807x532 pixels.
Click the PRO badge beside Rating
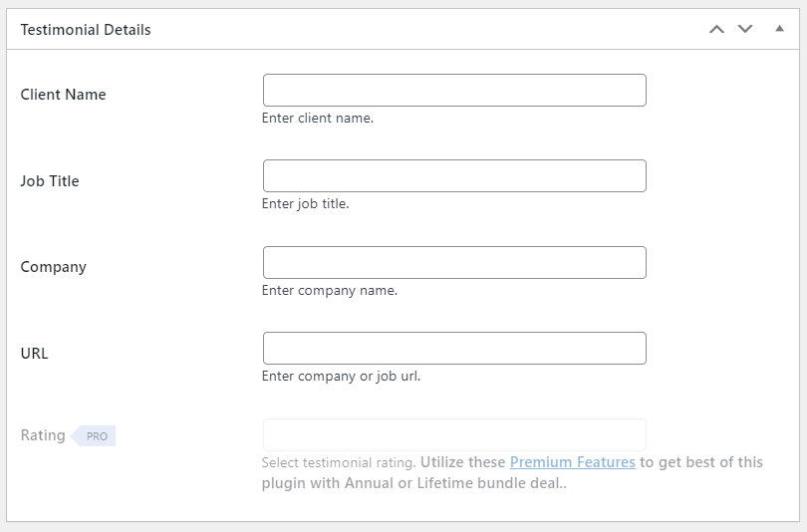[x=94, y=435]
